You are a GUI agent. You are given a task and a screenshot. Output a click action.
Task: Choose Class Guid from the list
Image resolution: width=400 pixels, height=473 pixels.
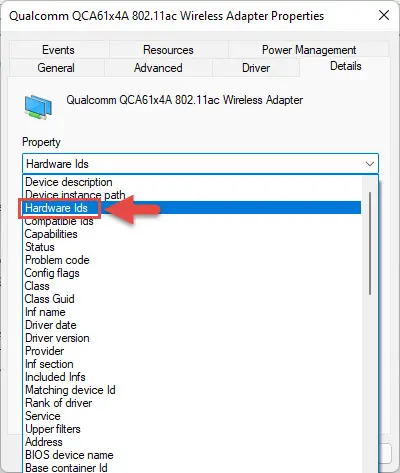[x=193, y=299]
